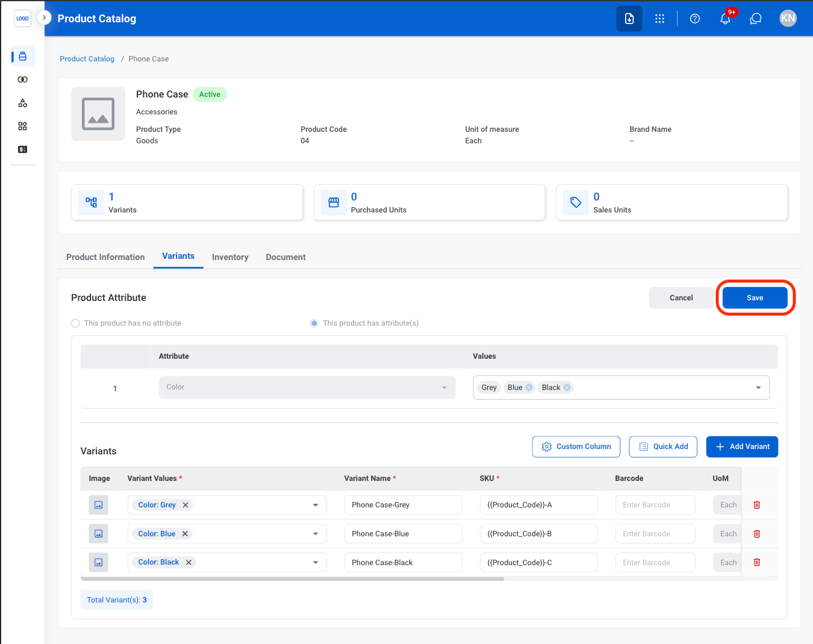The width and height of the screenshot is (813, 644).
Task: Remove 'Color: Grey' variant value chip
Action: (185, 505)
